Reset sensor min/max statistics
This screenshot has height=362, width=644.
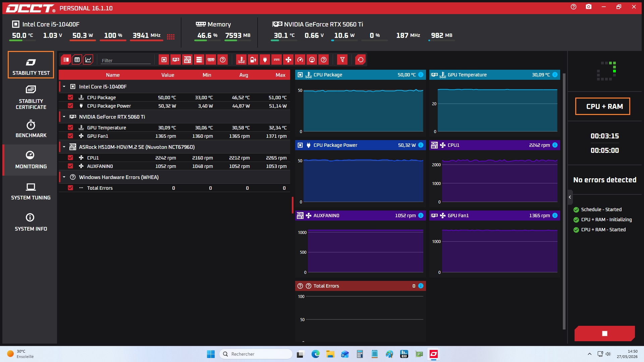361,60
